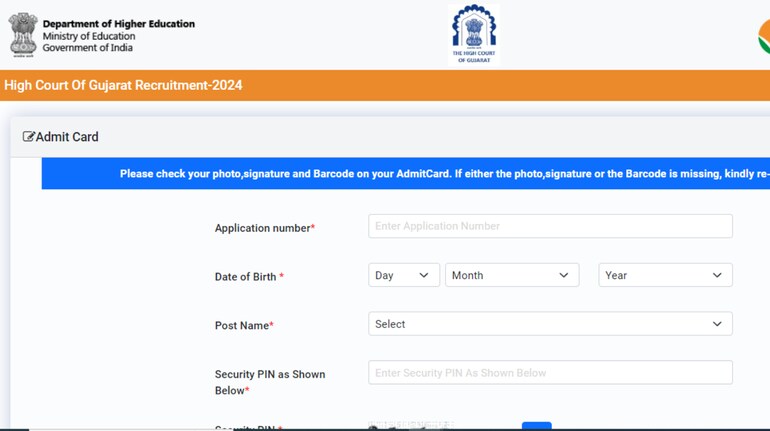Expand the Post Name Select dropdown
Image resolution: width=770 pixels, height=431 pixels.
click(550, 324)
